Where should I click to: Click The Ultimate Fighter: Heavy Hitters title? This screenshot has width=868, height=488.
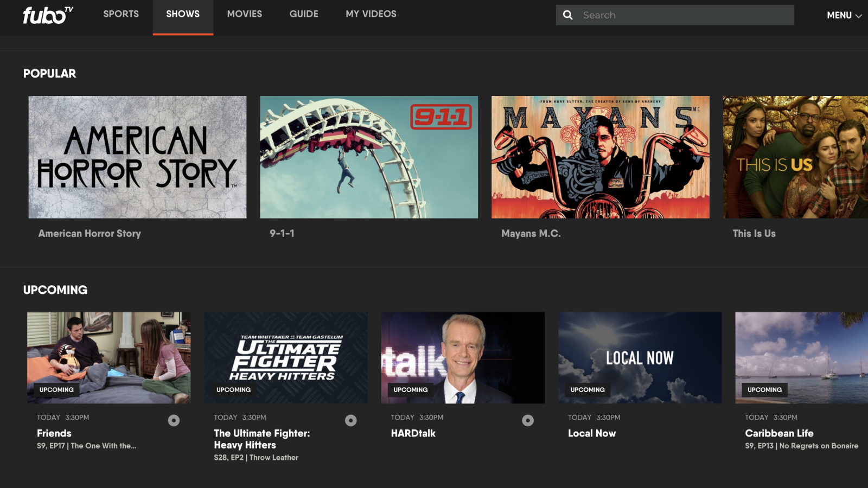coord(262,439)
